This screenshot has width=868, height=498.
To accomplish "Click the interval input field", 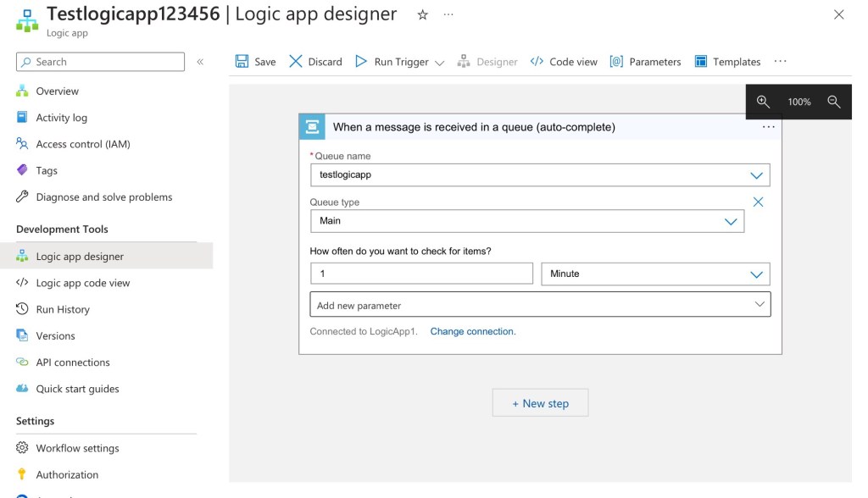I will click(x=421, y=274).
